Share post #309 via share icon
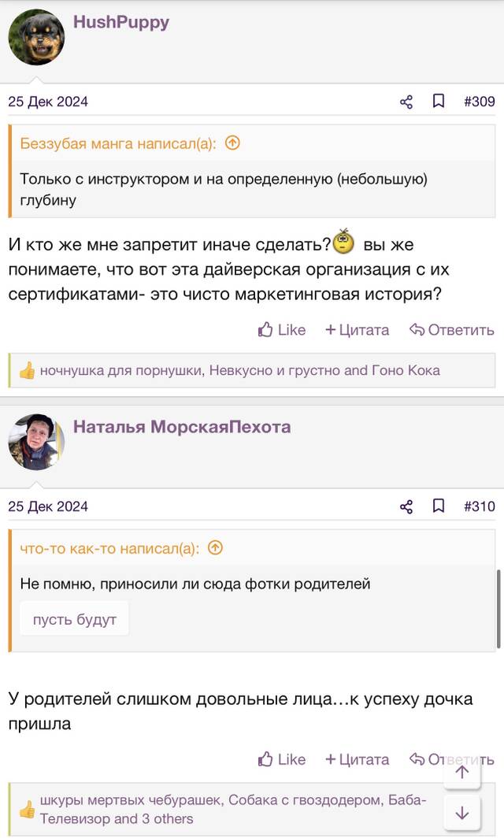 (x=406, y=102)
